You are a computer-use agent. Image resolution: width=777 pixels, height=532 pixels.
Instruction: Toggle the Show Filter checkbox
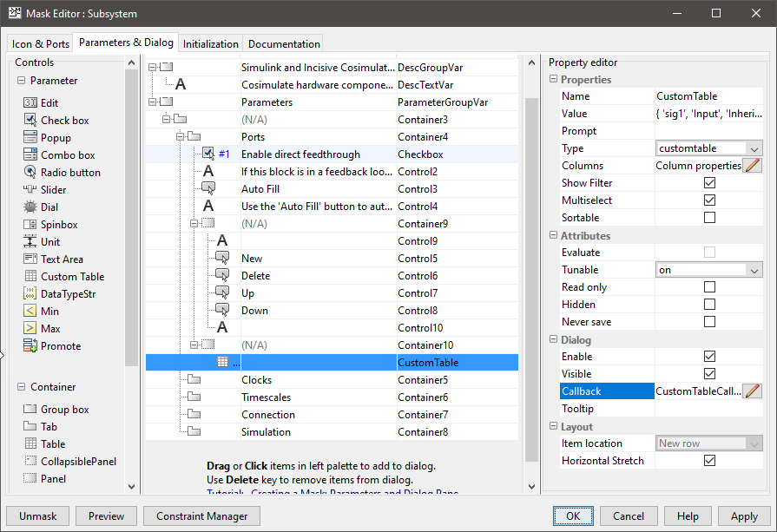pyautogui.click(x=709, y=183)
